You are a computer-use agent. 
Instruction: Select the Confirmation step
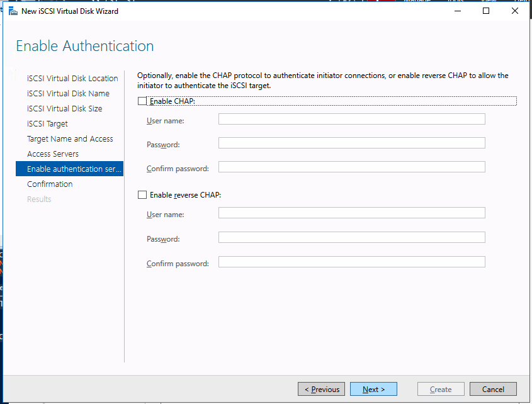(x=50, y=184)
